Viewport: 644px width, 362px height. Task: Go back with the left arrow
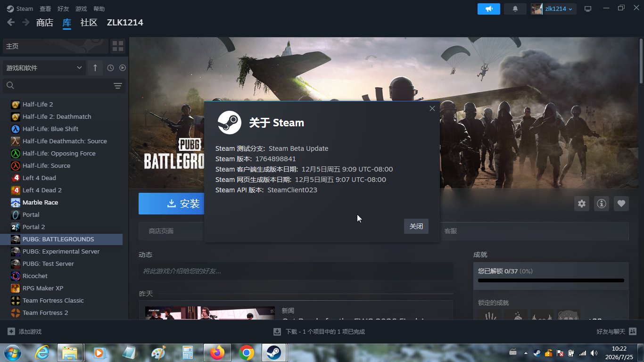pos(11,22)
